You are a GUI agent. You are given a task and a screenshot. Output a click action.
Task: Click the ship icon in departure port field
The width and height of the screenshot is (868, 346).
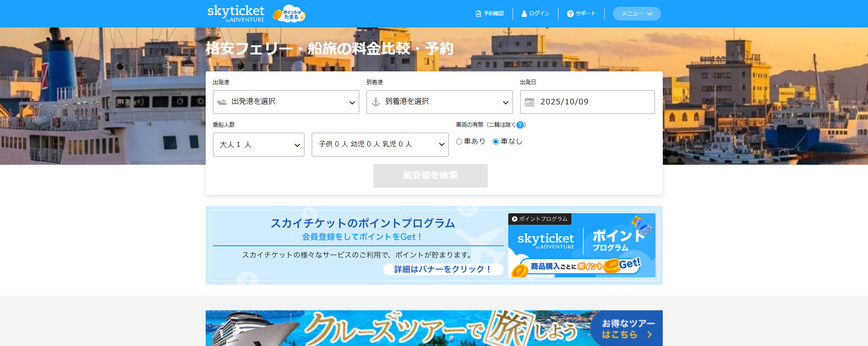tap(222, 102)
